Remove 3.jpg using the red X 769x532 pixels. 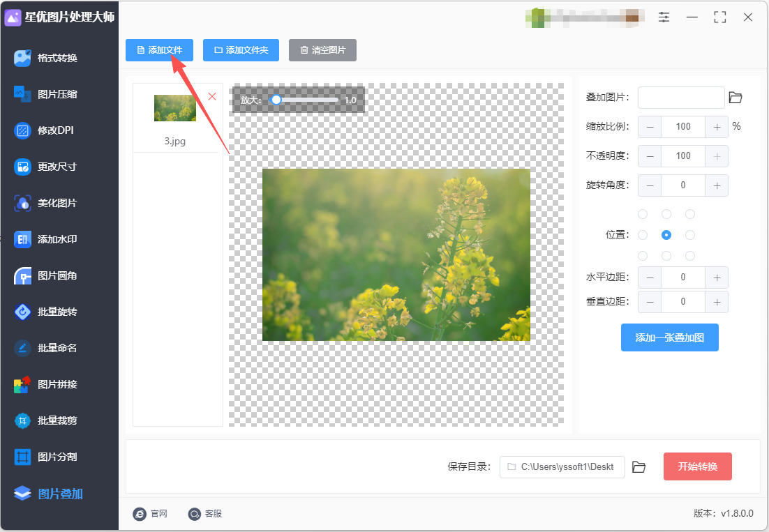[212, 96]
